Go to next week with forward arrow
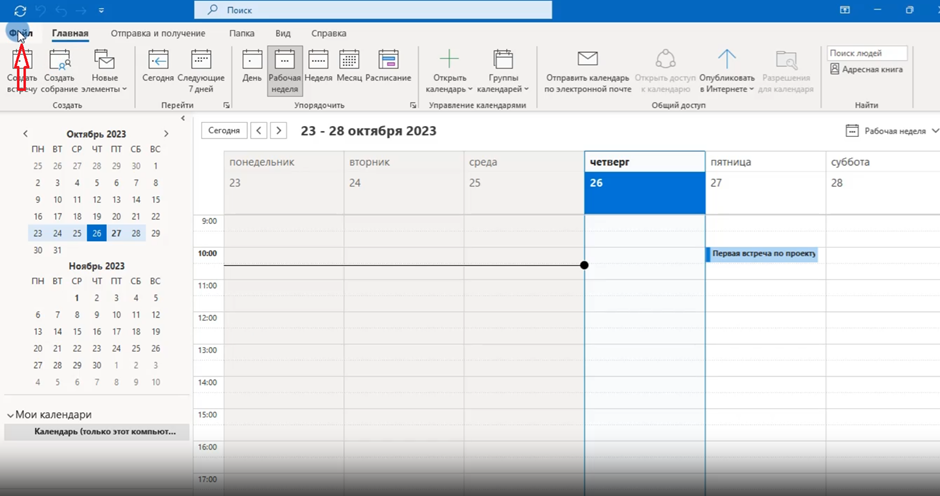The image size is (940, 496). (279, 130)
